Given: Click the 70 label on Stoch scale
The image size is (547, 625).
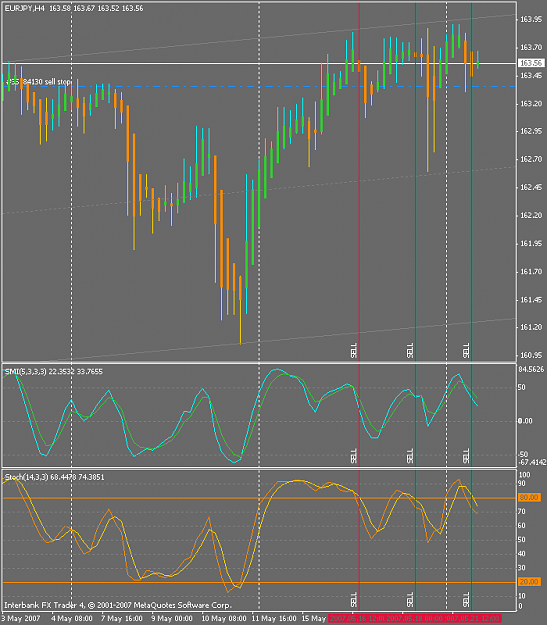Looking at the screenshot, I should pos(523,511).
